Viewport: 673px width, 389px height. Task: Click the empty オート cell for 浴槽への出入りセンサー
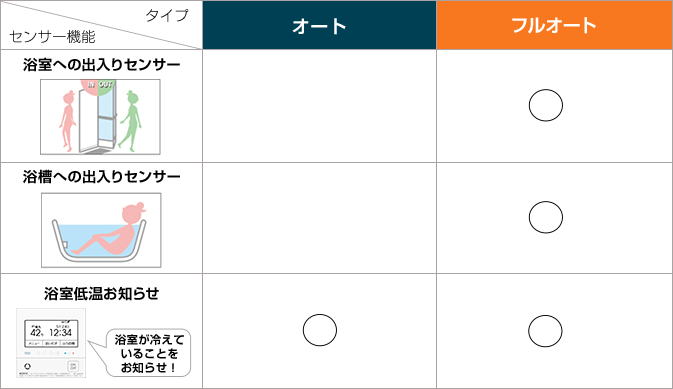coord(319,218)
